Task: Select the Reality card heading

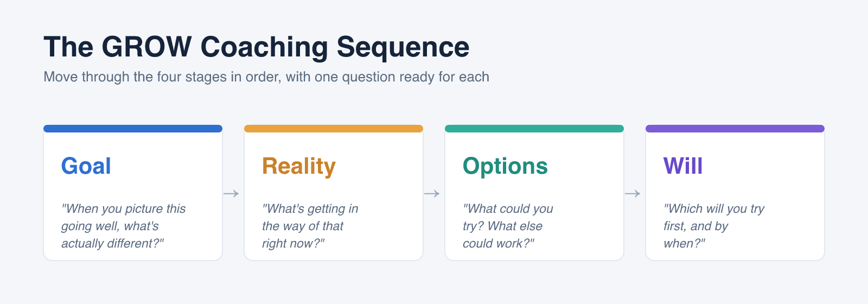Action: coord(299,166)
